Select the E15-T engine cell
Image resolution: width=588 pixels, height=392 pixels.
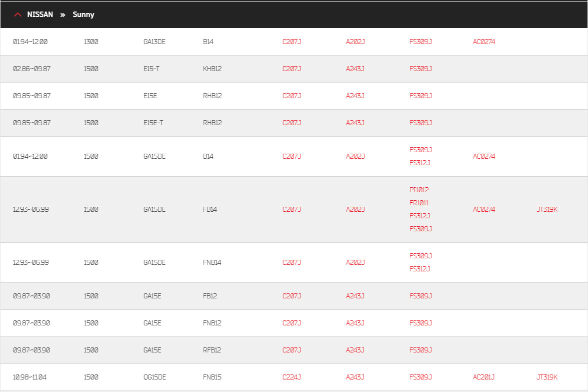point(151,69)
